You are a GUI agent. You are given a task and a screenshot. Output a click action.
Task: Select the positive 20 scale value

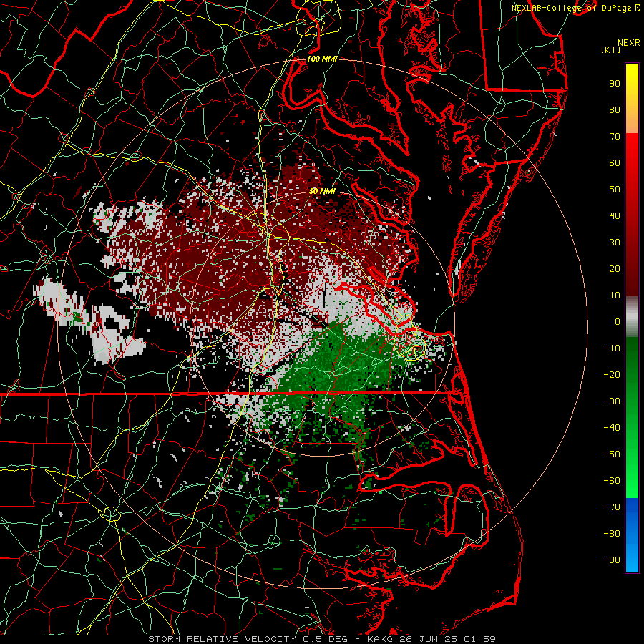pyautogui.click(x=615, y=268)
